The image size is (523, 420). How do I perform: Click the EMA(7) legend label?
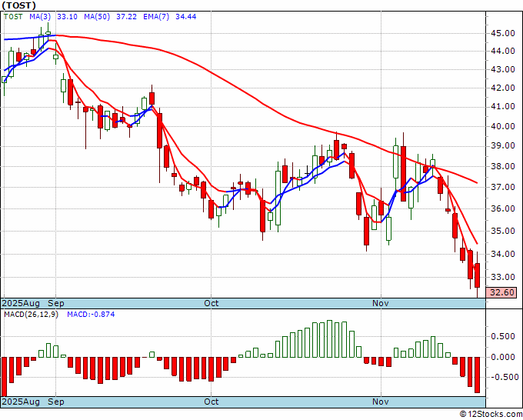pos(156,17)
